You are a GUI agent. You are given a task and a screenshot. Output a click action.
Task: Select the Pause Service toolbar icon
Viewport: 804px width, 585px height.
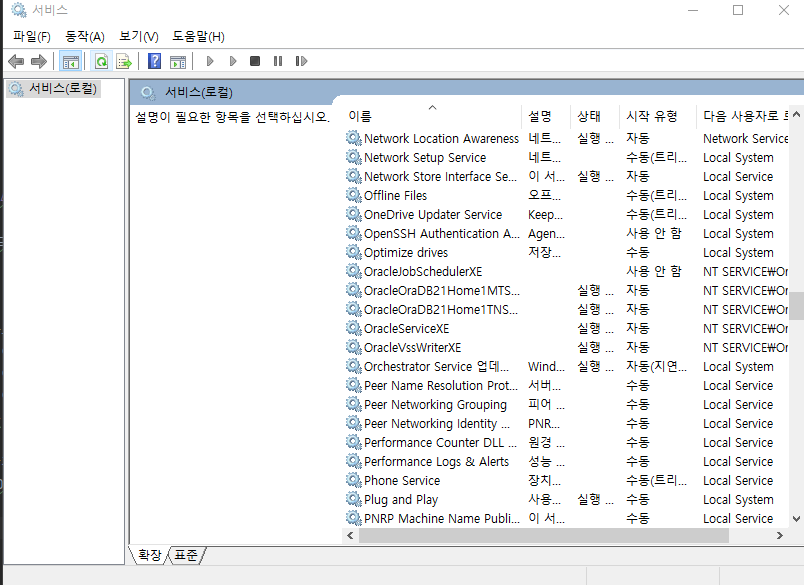pyautogui.click(x=278, y=62)
